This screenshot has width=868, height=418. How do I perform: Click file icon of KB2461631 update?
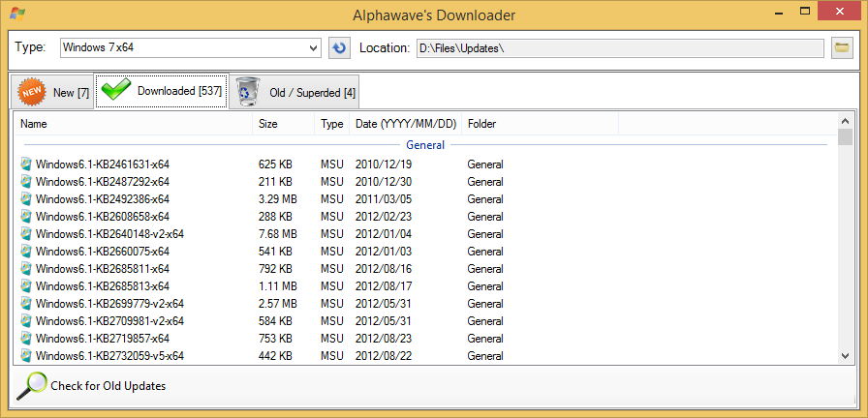click(26, 164)
